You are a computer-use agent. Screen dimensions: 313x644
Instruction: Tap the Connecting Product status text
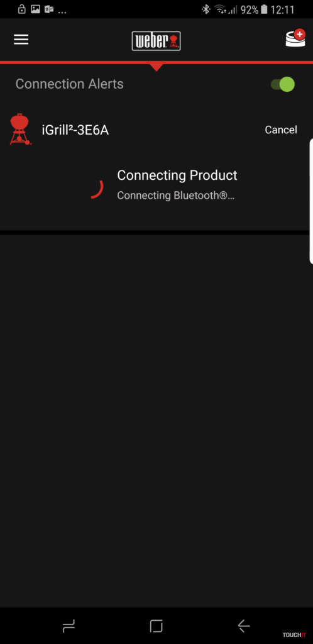click(x=177, y=175)
